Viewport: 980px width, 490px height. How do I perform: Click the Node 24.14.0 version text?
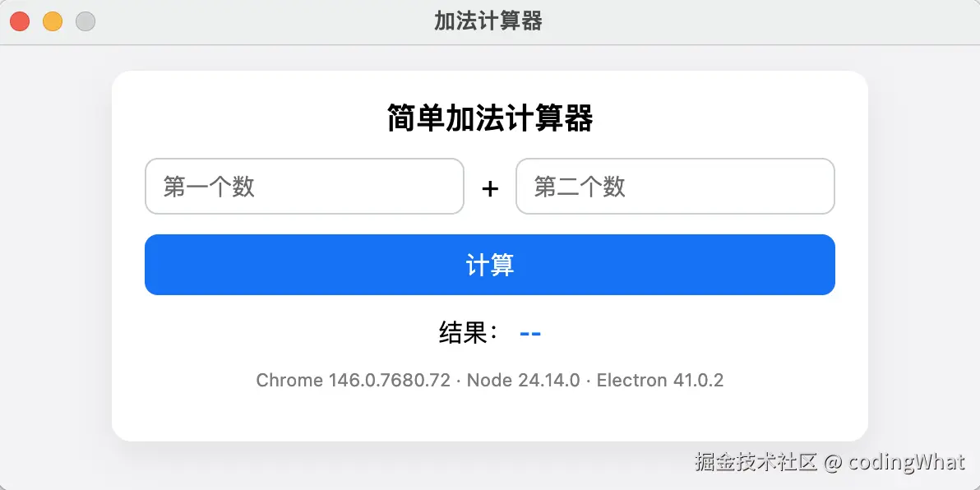pyautogui.click(x=523, y=380)
